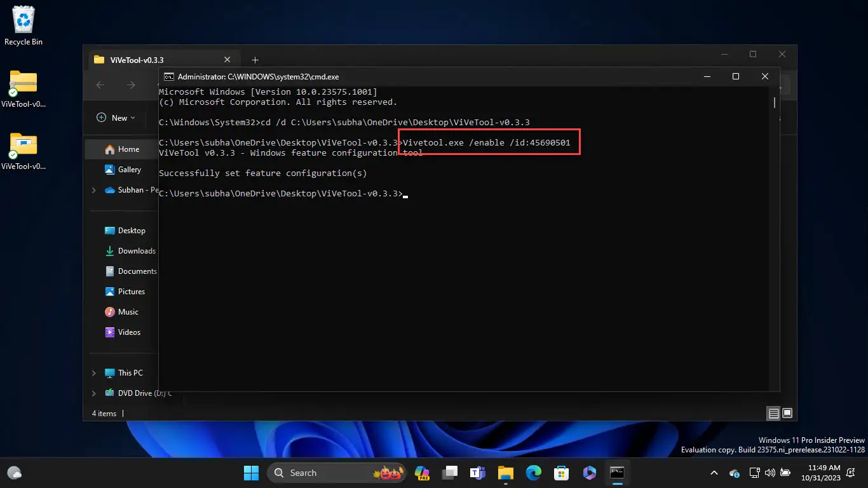Open Gallery in File Explorer sidebar
Image resolution: width=868 pixels, height=488 pixels.
122,170
